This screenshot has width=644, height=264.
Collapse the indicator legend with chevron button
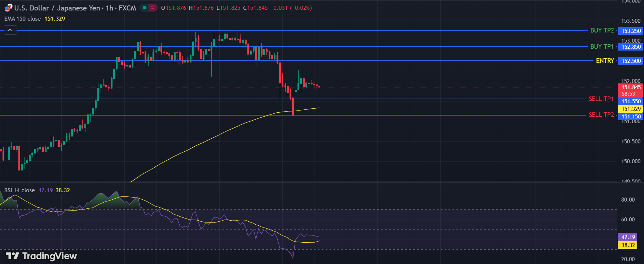pyautogui.click(x=10, y=30)
